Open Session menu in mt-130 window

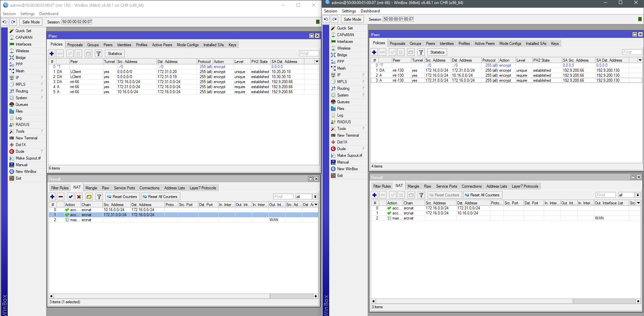point(9,14)
